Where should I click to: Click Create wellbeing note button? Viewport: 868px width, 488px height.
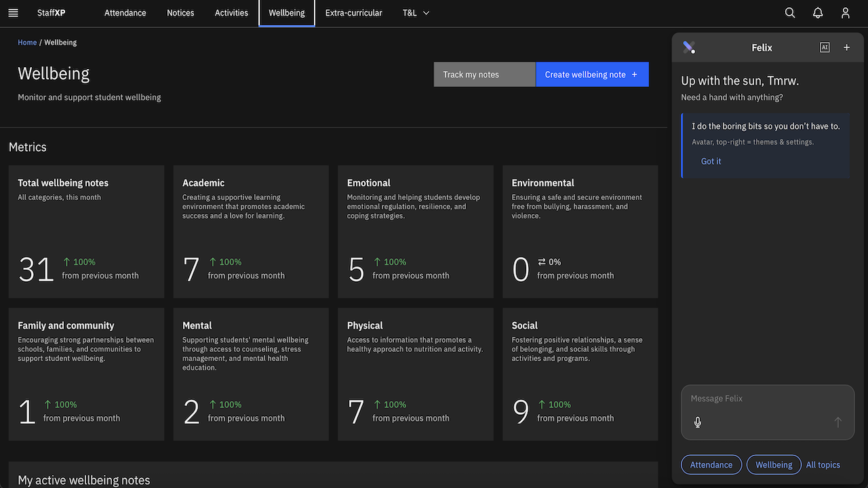pyautogui.click(x=592, y=75)
